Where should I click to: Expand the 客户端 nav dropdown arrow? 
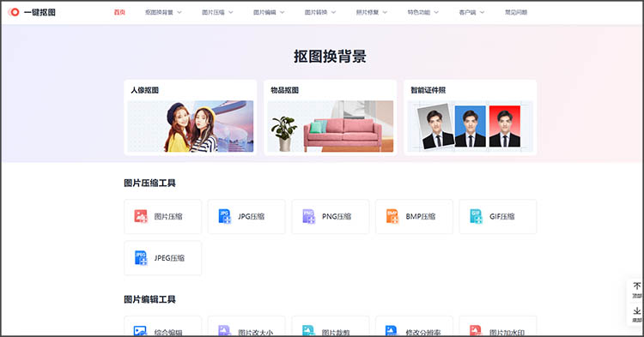tap(483, 12)
